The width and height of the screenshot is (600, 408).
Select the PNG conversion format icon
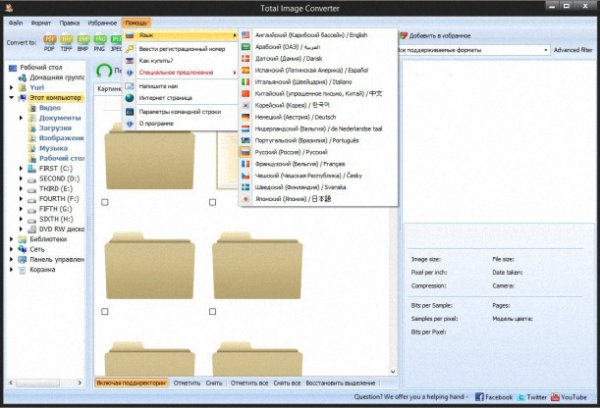(x=99, y=39)
